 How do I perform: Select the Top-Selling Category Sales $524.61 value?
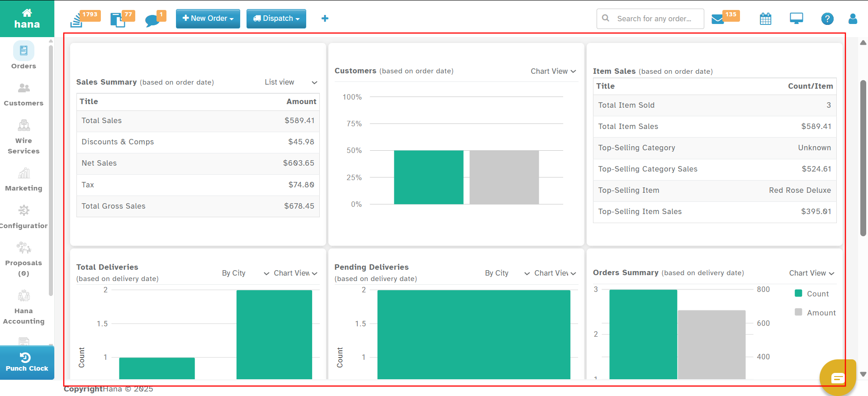[x=816, y=169]
